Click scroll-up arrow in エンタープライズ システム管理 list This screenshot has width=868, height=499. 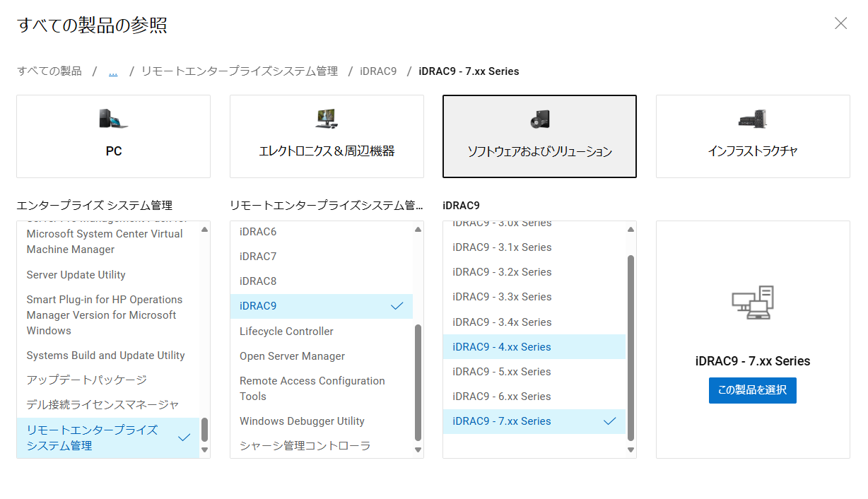[x=205, y=230]
